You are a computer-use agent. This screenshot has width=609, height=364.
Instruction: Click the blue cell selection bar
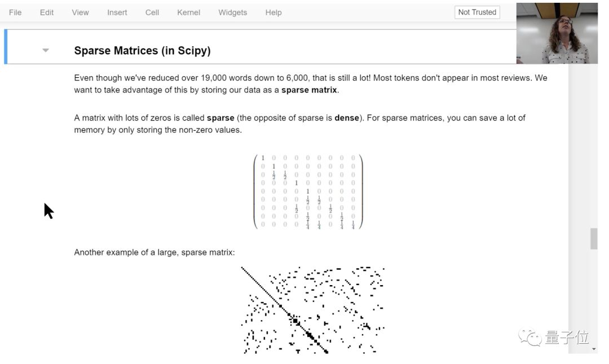tap(6, 47)
